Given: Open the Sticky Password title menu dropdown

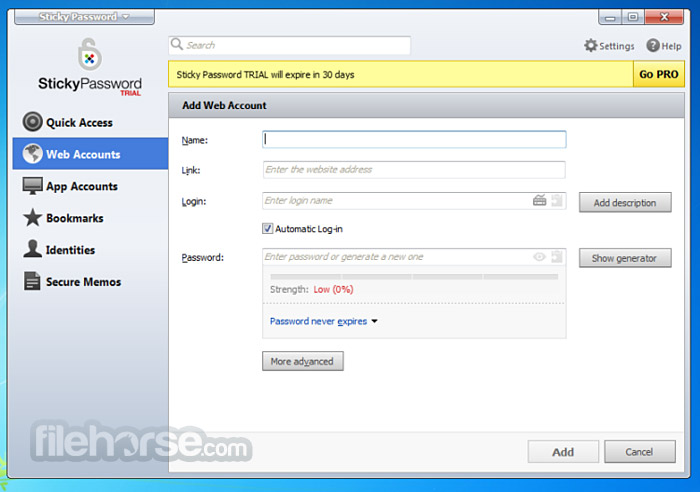Looking at the screenshot, I should coord(84,17).
